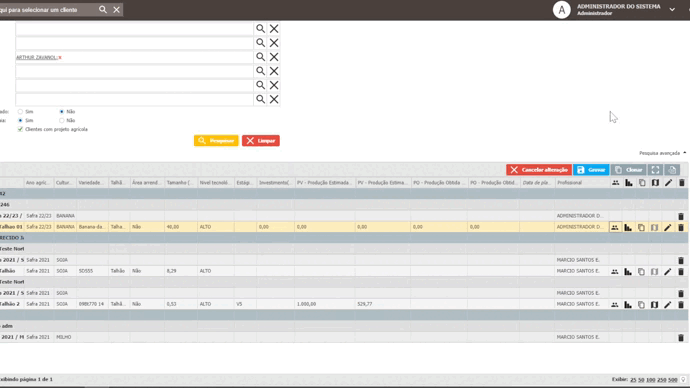This screenshot has height=388, width=690.
Task: Sort by Nível tecnológico column header
Action: (215, 183)
